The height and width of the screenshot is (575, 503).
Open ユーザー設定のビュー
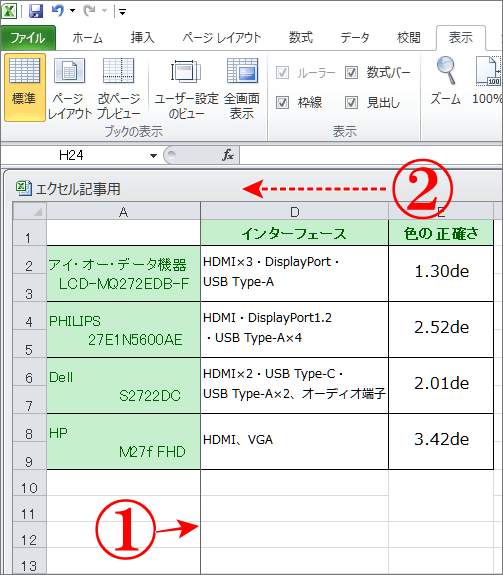coord(186,87)
